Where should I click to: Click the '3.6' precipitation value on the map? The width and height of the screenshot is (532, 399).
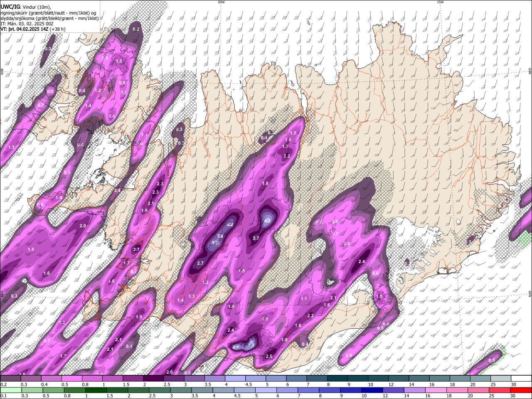(220, 236)
